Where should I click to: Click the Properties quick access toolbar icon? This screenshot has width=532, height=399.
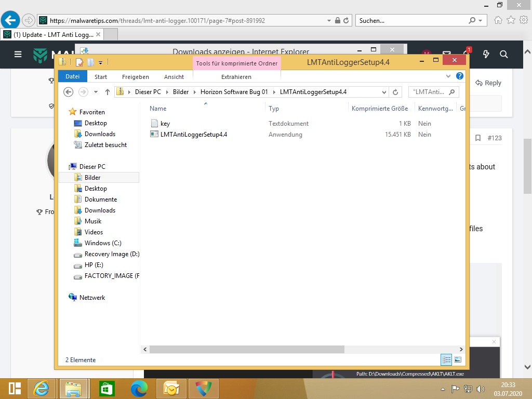point(79,62)
